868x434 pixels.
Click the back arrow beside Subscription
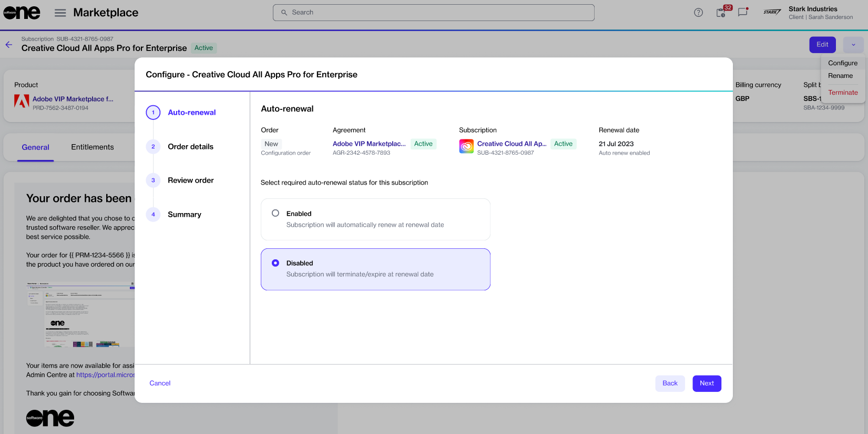(x=9, y=45)
